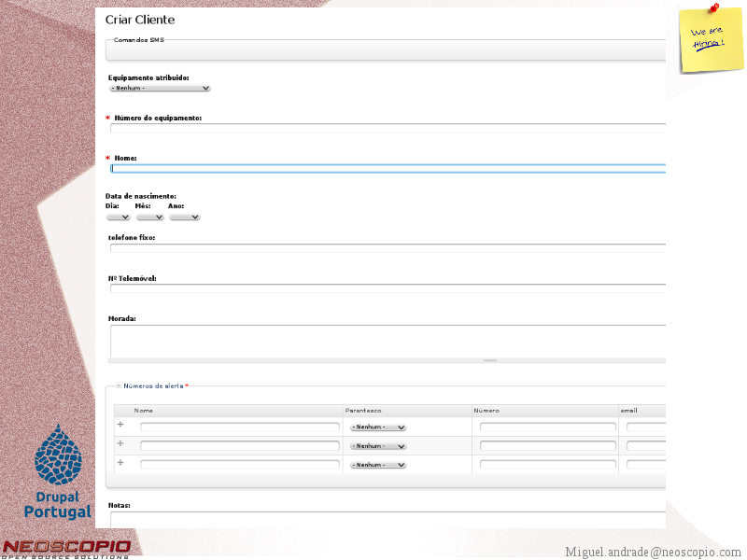The height and width of the screenshot is (560, 747).
Task: Open the Dia birth date dropdown
Action: 119,217
